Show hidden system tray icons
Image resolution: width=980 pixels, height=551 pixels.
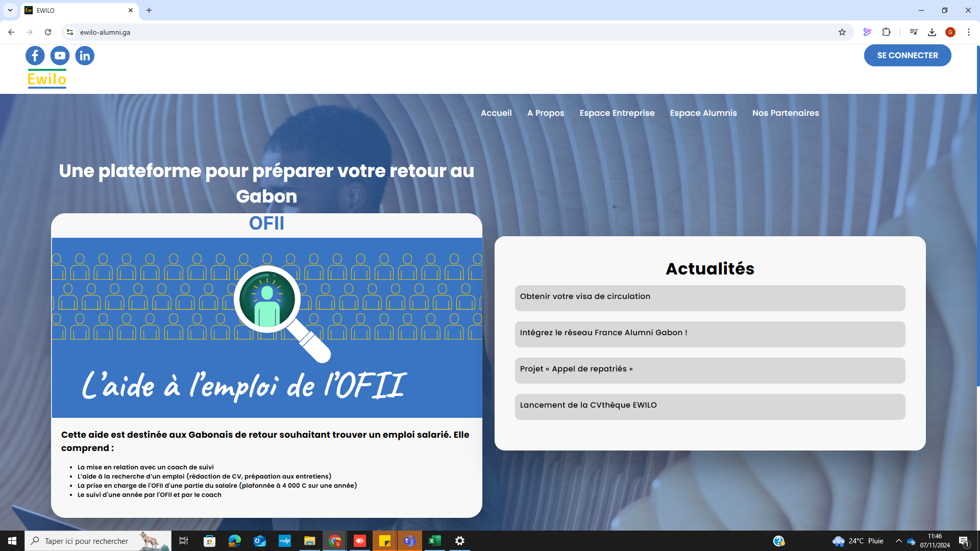pos(898,541)
